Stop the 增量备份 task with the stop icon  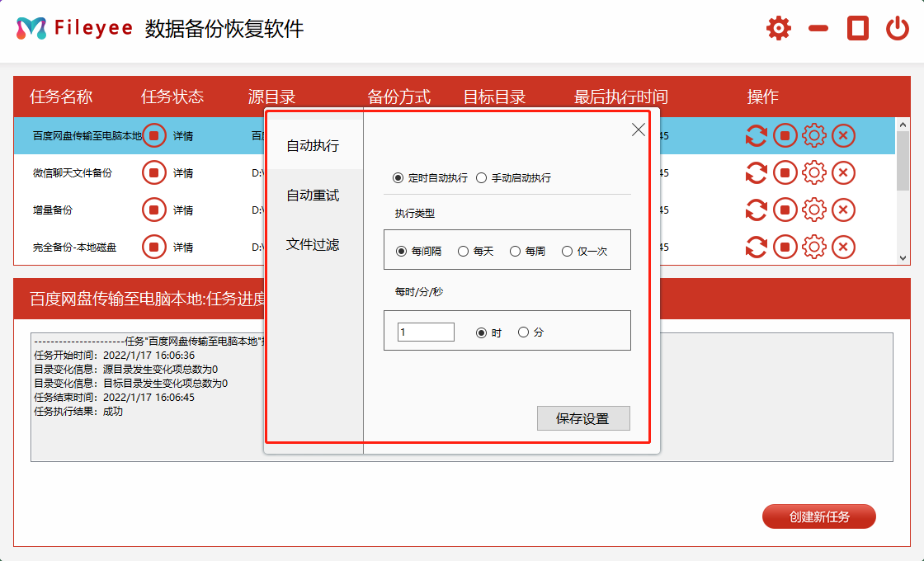point(785,210)
